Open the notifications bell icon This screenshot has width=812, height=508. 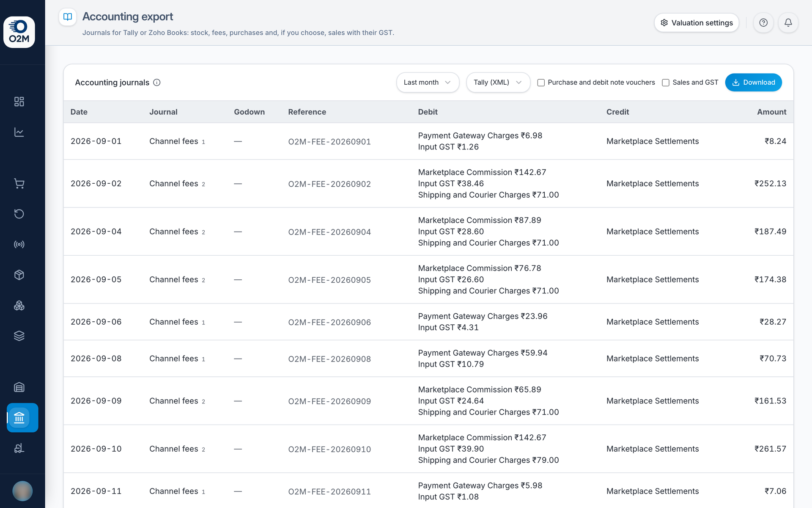coord(788,23)
